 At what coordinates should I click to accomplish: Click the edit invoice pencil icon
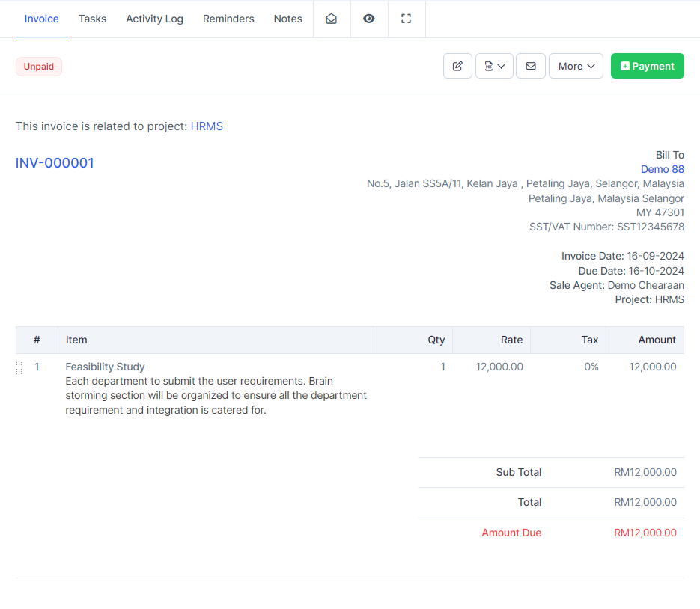click(457, 66)
